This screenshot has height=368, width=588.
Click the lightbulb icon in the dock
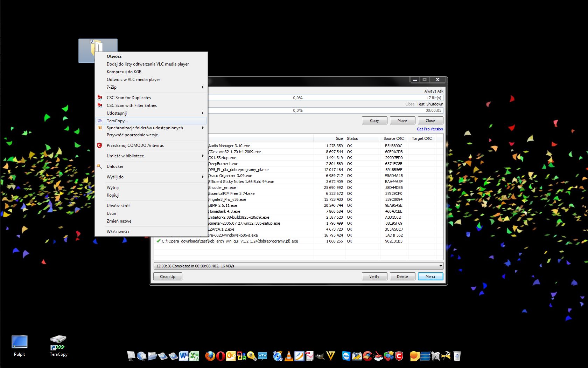[252, 356]
